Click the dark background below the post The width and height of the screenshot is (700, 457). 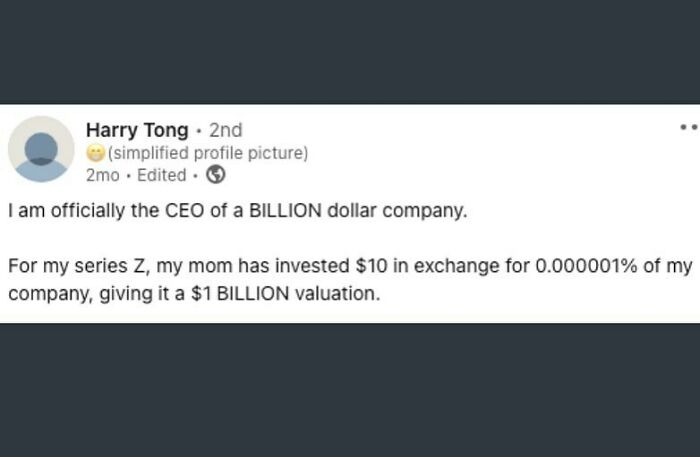pyautogui.click(x=350, y=390)
